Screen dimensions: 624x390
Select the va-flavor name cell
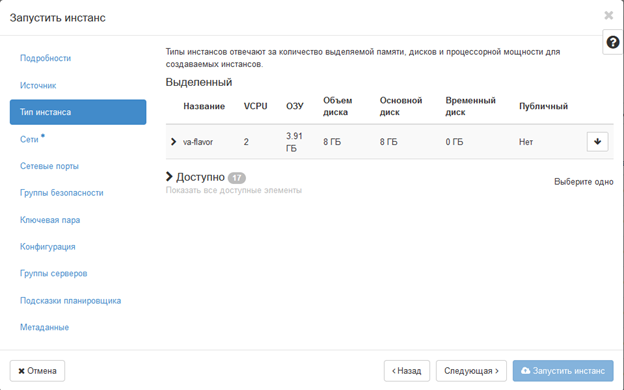(x=198, y=142)
